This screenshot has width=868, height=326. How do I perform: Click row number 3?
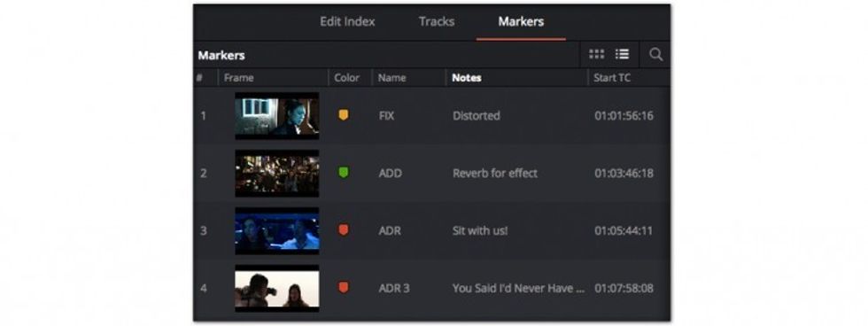point(203,230)
